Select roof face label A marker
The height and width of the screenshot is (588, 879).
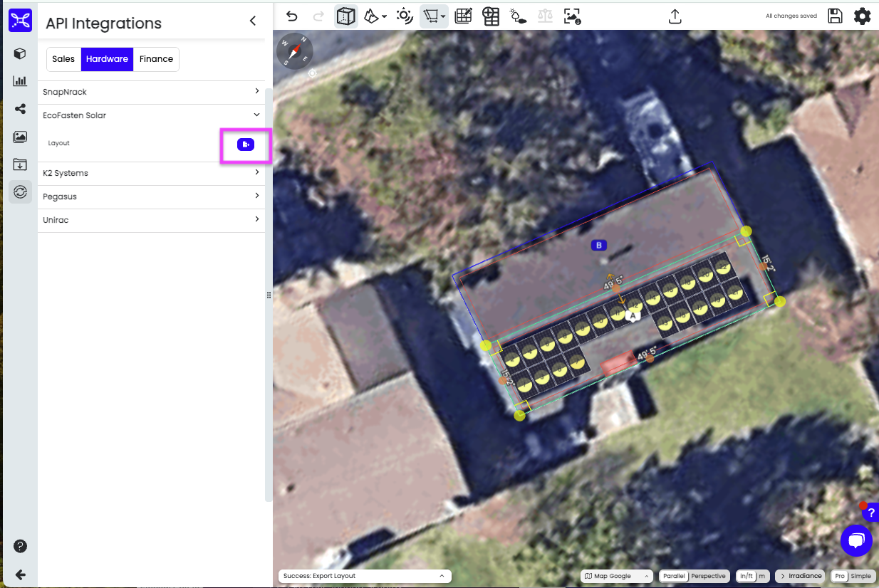pyautogui.click(x=632, y=316)
